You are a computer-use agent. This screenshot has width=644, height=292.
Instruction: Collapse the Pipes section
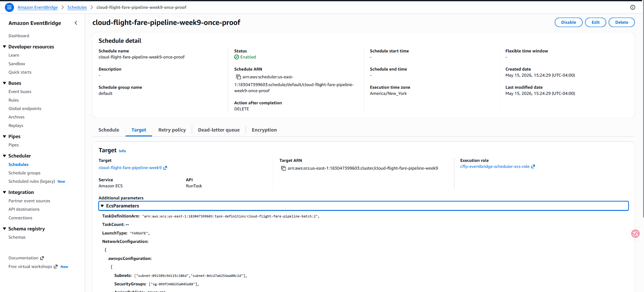pos(4,136)
